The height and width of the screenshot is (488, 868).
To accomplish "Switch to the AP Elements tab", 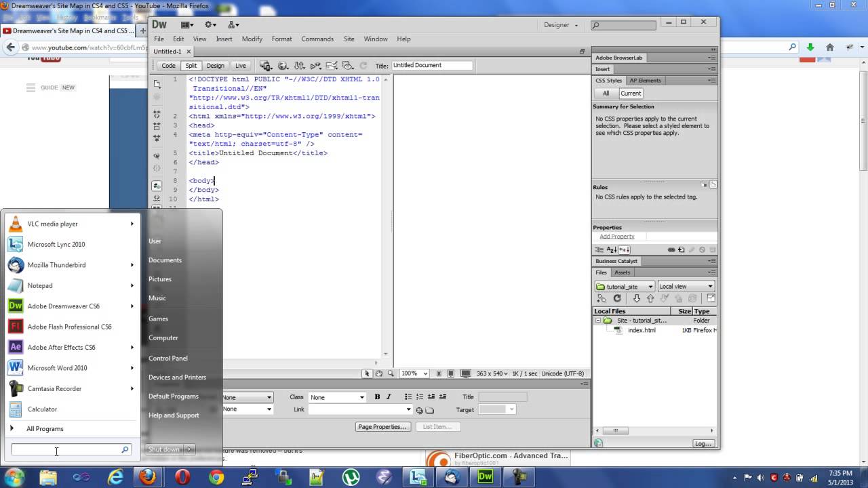I will click(x=644, y=81).
